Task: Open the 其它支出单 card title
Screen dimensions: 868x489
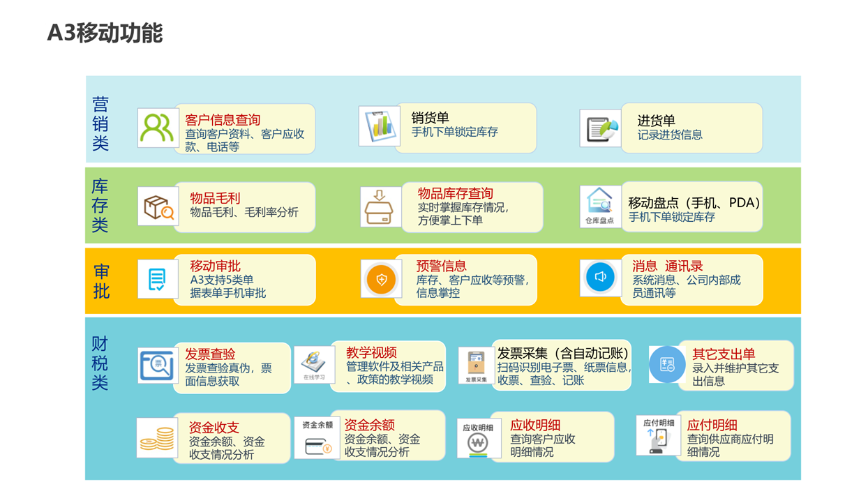Action: pyautogui.click(x=724, y=354)
